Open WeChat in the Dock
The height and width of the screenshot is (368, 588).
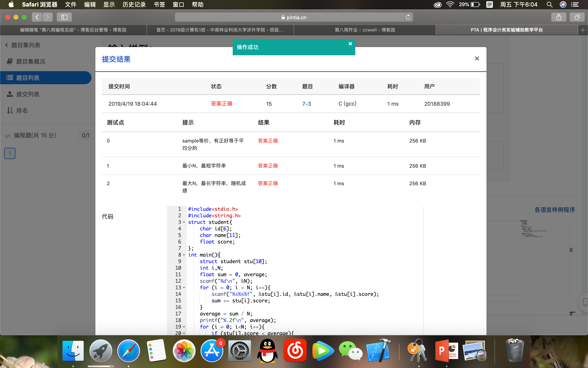[x=351, y=351]
